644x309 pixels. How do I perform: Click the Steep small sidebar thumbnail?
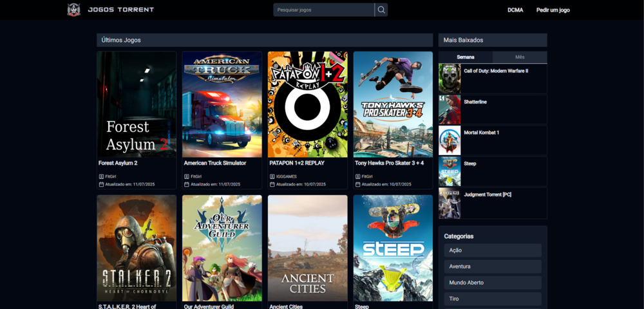tap(450, 171)
